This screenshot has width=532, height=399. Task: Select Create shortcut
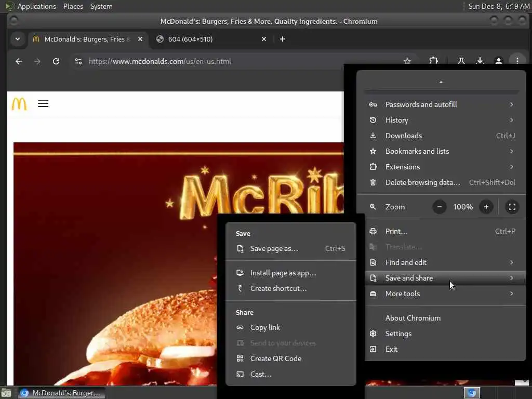click(291, 289)
